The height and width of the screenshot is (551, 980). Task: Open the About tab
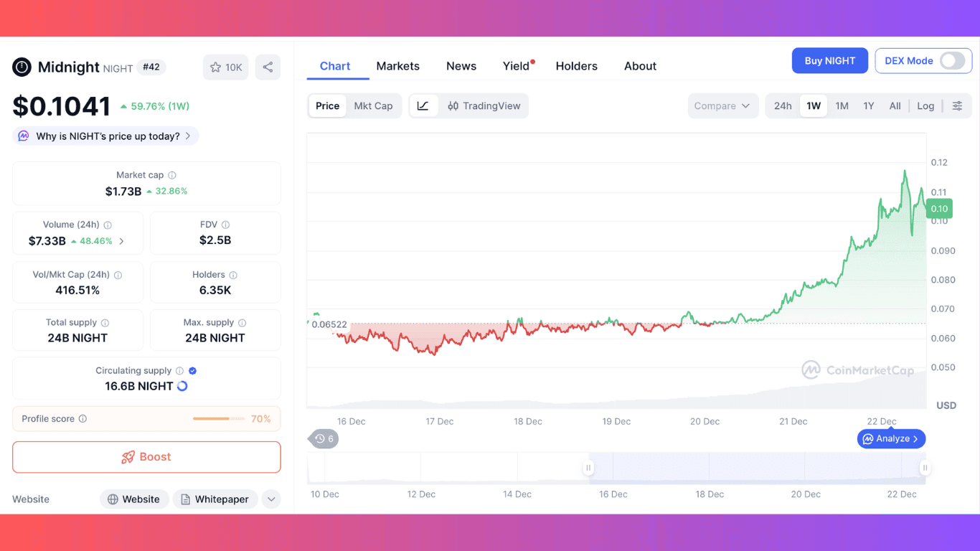click(640, 66)
